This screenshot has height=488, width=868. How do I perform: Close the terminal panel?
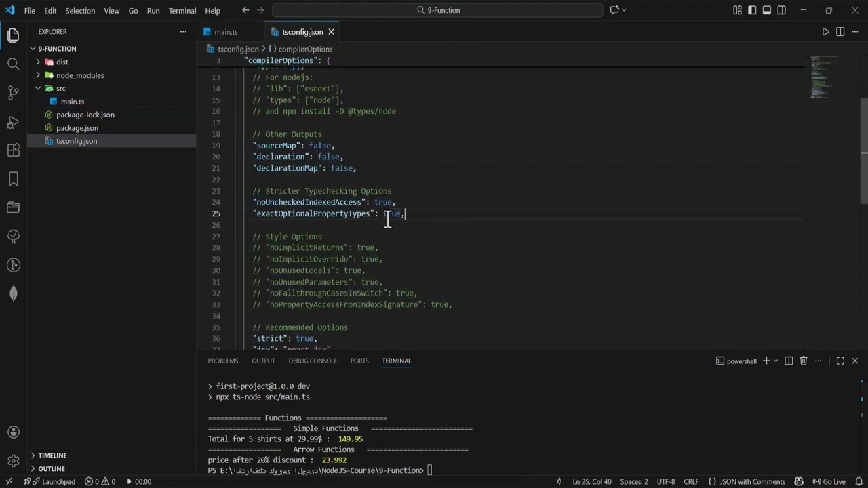coord(855,361)
